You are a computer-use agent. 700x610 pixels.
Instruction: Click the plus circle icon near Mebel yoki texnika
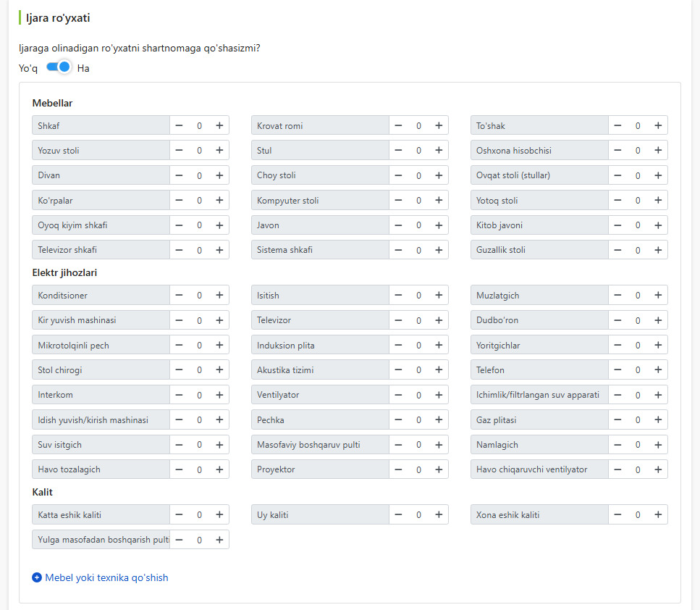click(37, 578)
